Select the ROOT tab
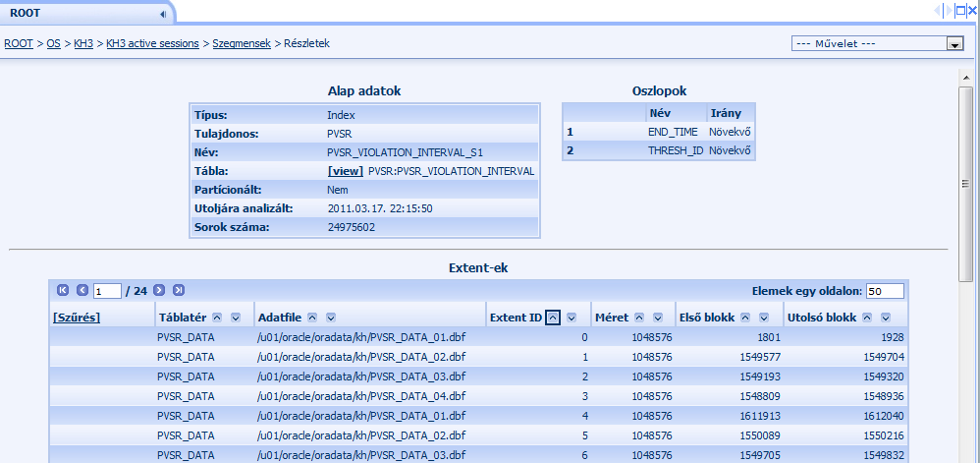Screen dimensions: 980x463 tap(26, 13)
